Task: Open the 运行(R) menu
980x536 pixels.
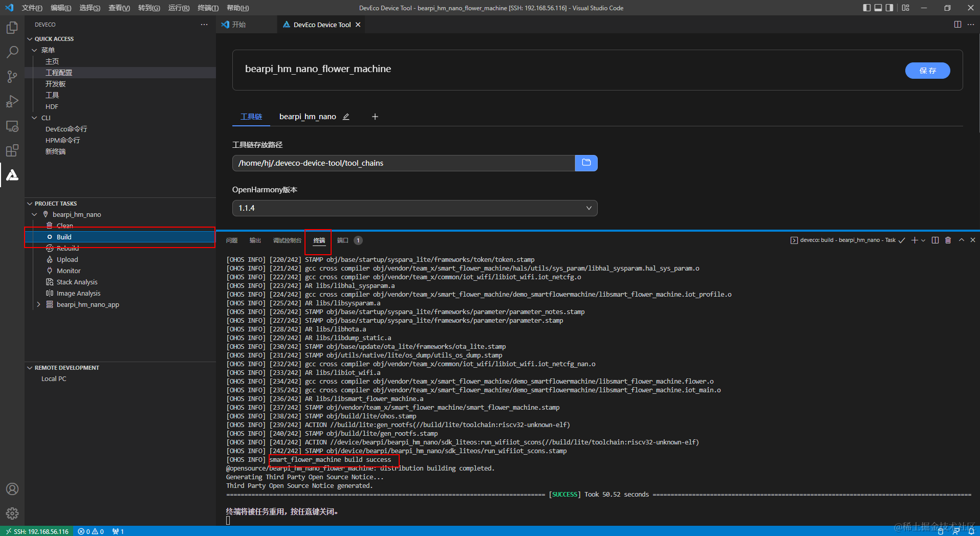Action: [179, 8]
